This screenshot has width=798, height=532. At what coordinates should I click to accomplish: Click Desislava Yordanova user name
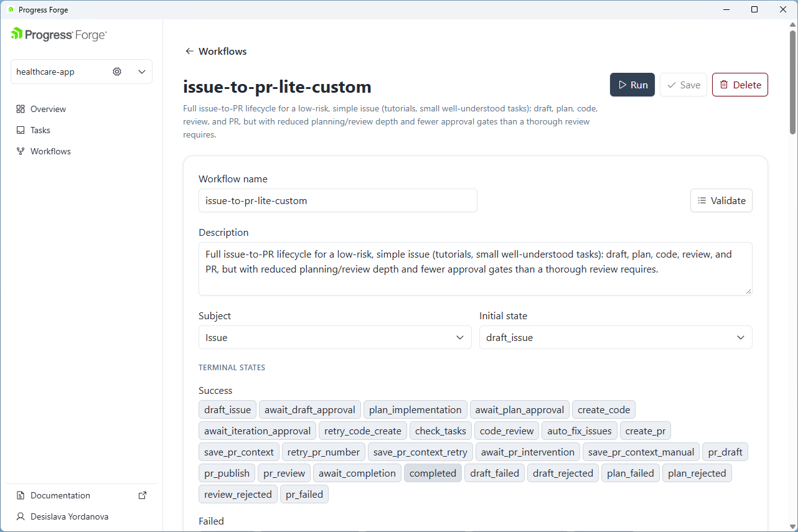[69, 516]
